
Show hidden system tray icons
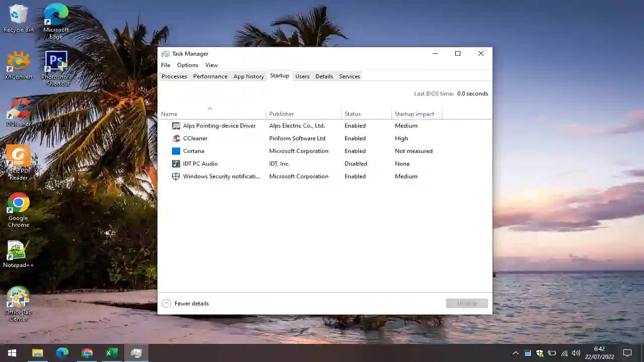tap(515, 353)
